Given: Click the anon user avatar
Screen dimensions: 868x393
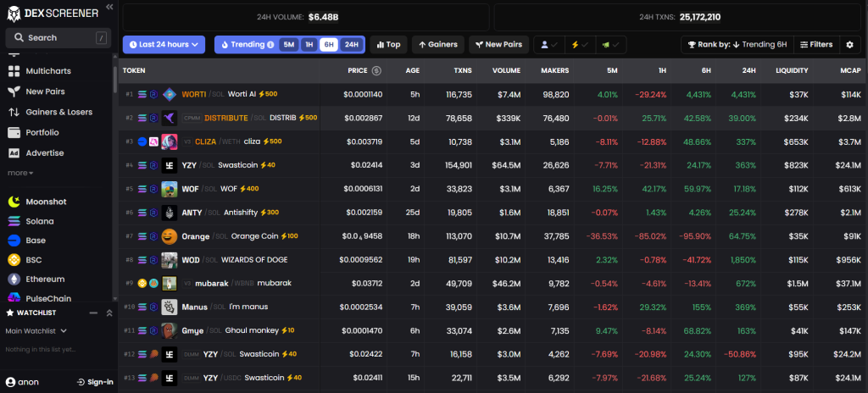Looking at the screenshot, I should coord(10,382).
